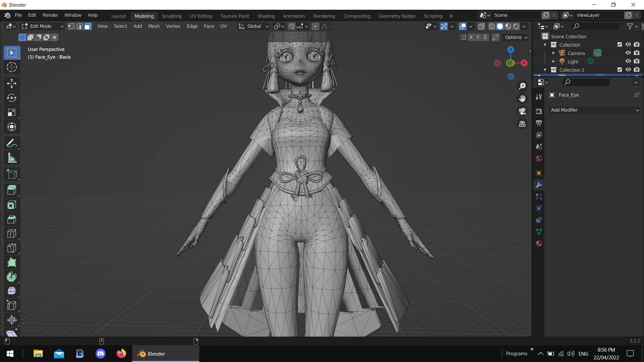This screenshot has height=362, width=644.
Task: Toggle X-ray display in header
Action: 481,26
